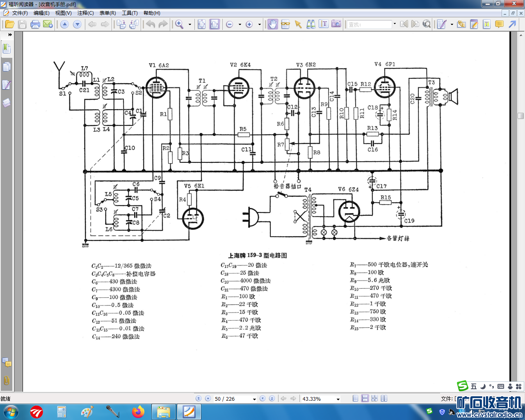
Task: Select Fit Width view icon
Action: [x=215, y=24]
